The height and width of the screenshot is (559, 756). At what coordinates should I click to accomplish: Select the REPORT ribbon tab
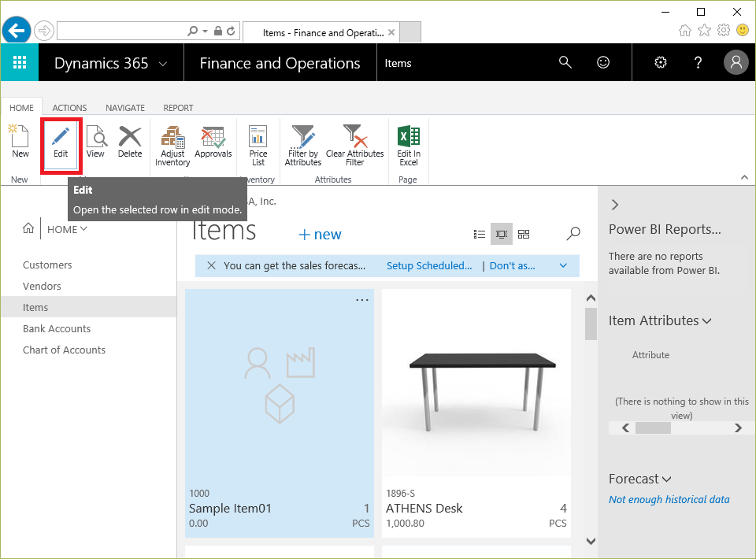coord(178,108)
